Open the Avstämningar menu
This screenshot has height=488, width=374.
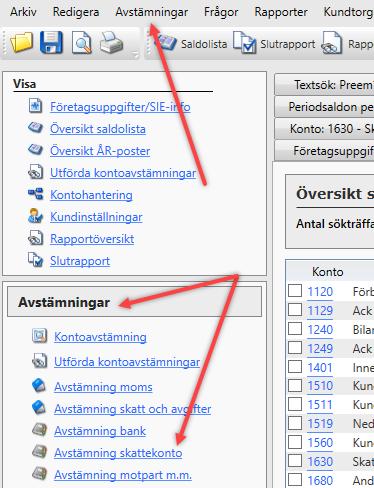152,12
